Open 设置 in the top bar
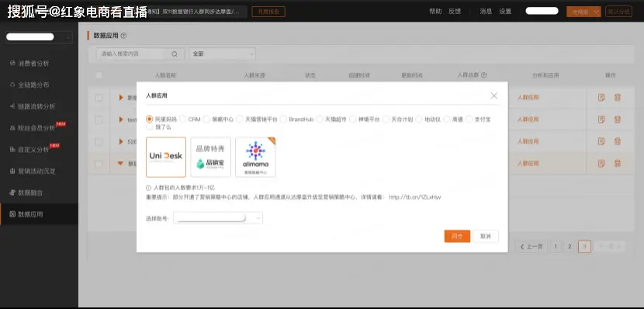Image resolution: width=644 pixels, height=309 pixels. click(x=505, y=12)
